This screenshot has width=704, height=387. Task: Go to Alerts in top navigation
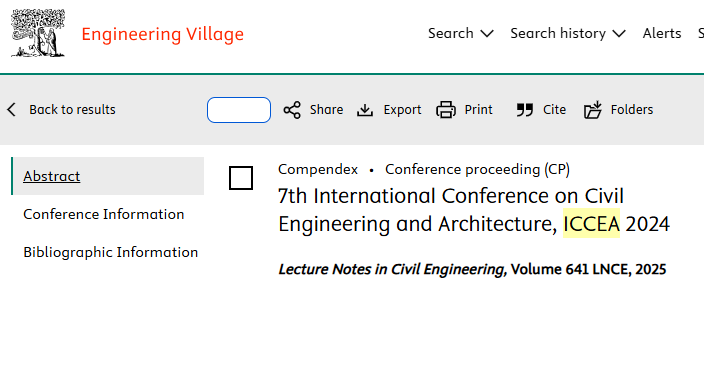pyautogui.click(x=662, y=33)
